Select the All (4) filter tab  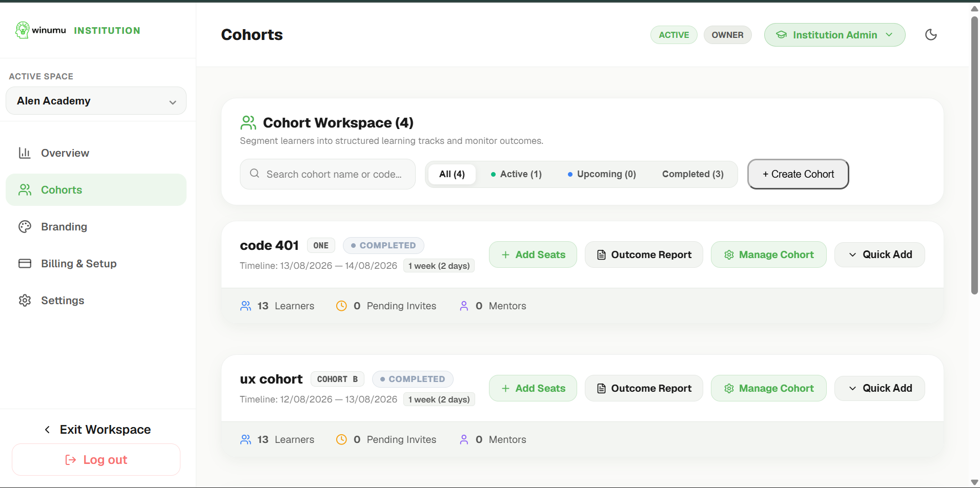tap(452, 174)
